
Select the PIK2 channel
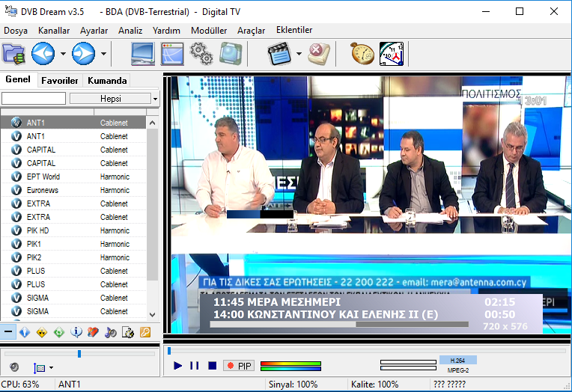click(73, 257)
